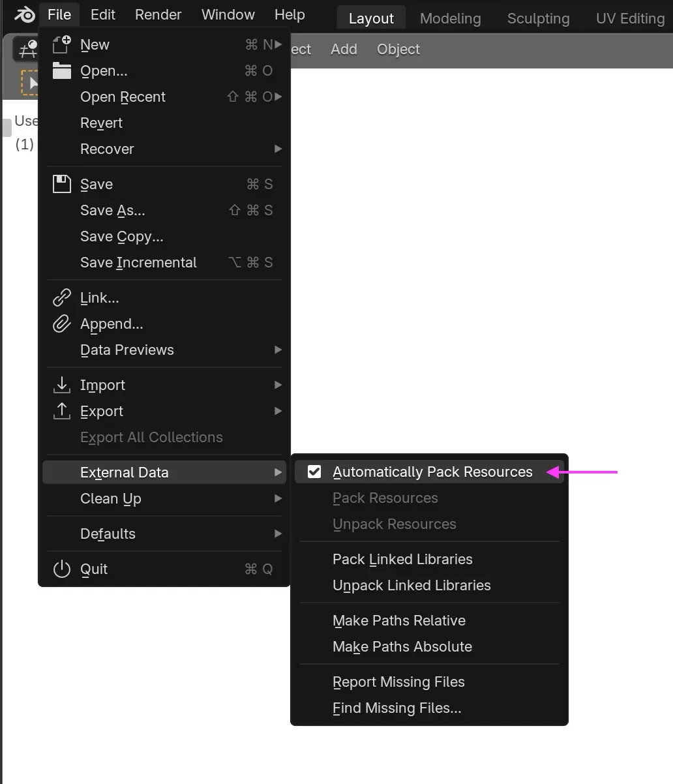Switch to the Modeling workspace tab
673x784 pixels.
tap(450, 18)
